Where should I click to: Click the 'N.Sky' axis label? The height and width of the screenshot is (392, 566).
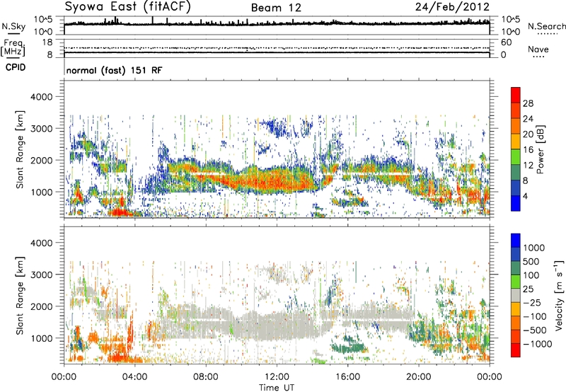(x=13, y=26)
